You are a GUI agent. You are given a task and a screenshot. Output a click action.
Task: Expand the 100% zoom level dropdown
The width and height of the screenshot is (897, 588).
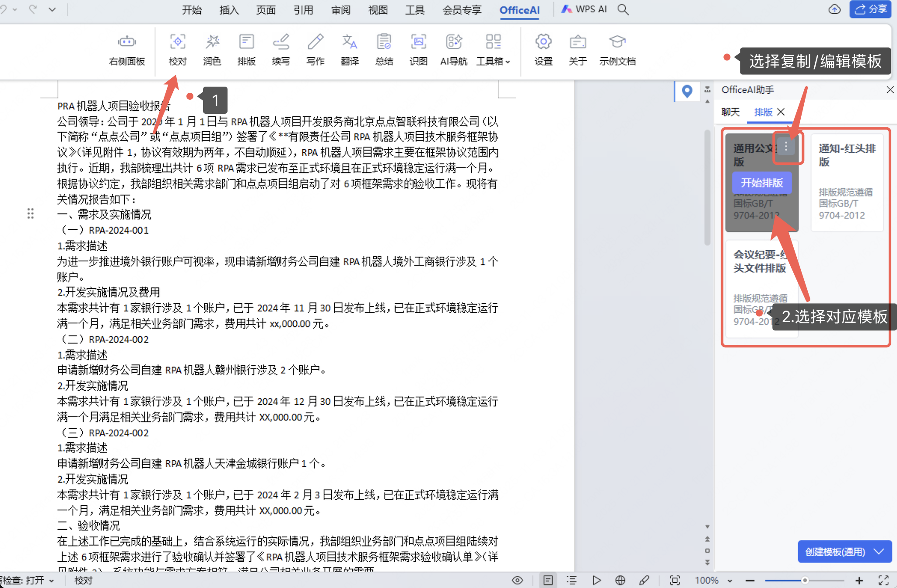(730, 581)
